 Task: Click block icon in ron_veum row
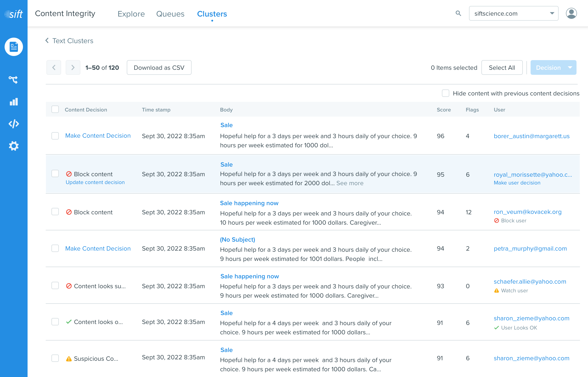click(69, 212)
